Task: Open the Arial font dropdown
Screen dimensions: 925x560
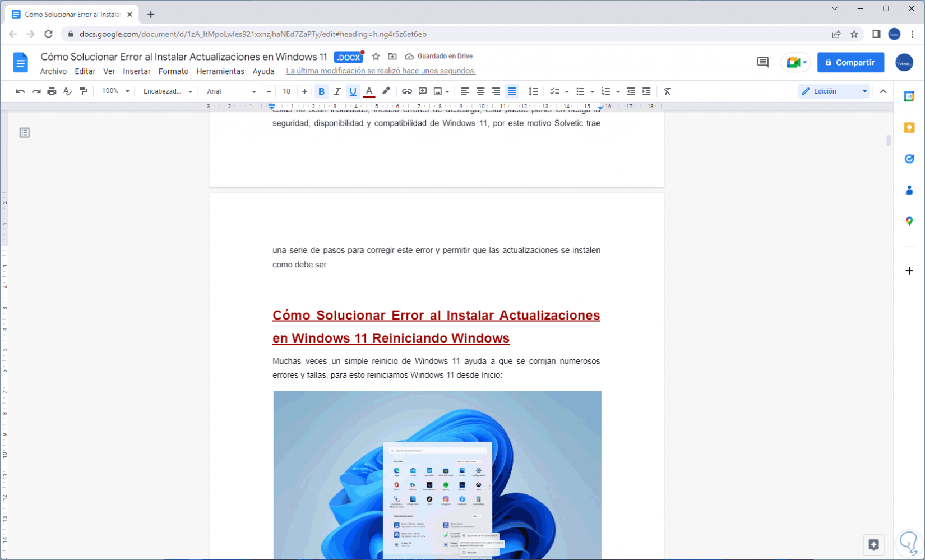Action: [x=231, y=91]
